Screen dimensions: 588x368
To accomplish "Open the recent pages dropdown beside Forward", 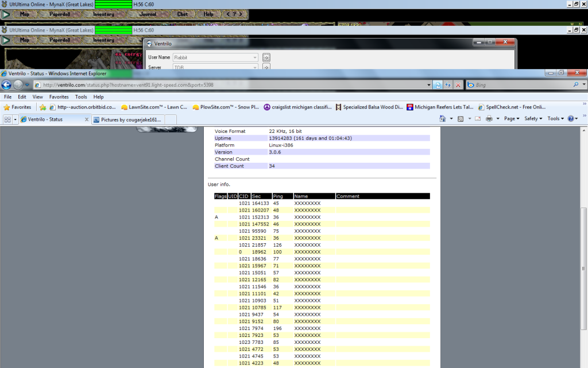I will tap(27, 85).
